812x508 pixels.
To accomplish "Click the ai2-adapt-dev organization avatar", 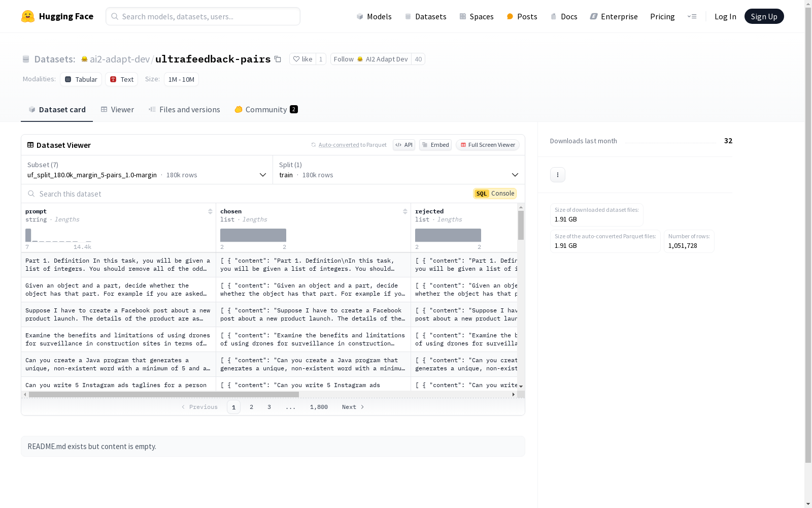I will point(85,59).
